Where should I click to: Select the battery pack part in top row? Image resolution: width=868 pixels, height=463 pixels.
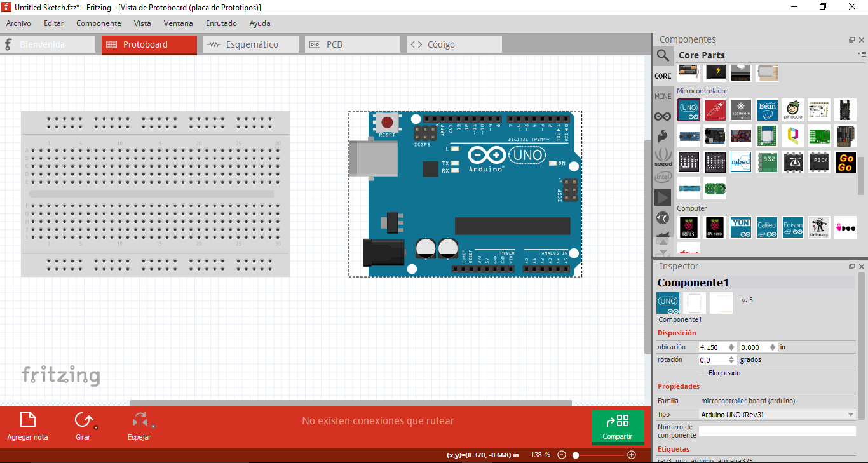point(689,72)
